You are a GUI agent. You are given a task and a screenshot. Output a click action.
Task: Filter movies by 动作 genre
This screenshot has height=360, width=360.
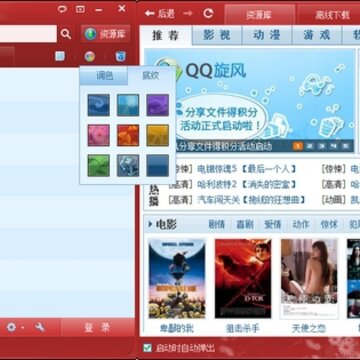(301, 224)
